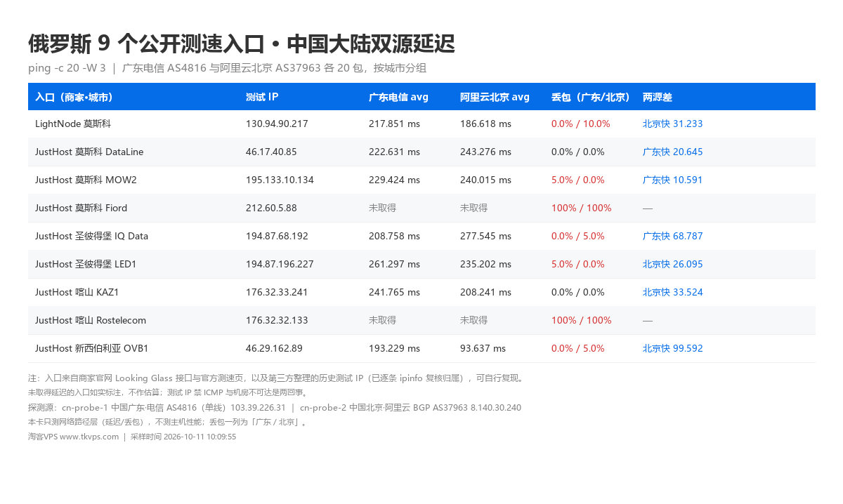
Task: Click the 208.758 ms value
Action: pos(394,236)
